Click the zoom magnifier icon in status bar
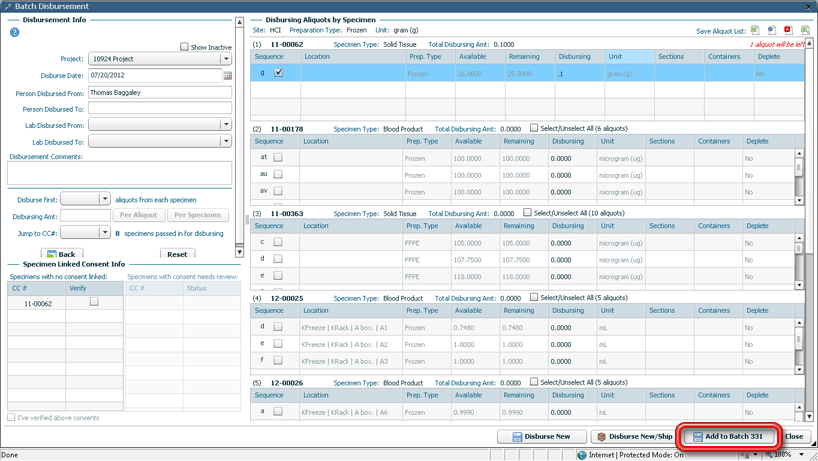 [x=768, y=455]
